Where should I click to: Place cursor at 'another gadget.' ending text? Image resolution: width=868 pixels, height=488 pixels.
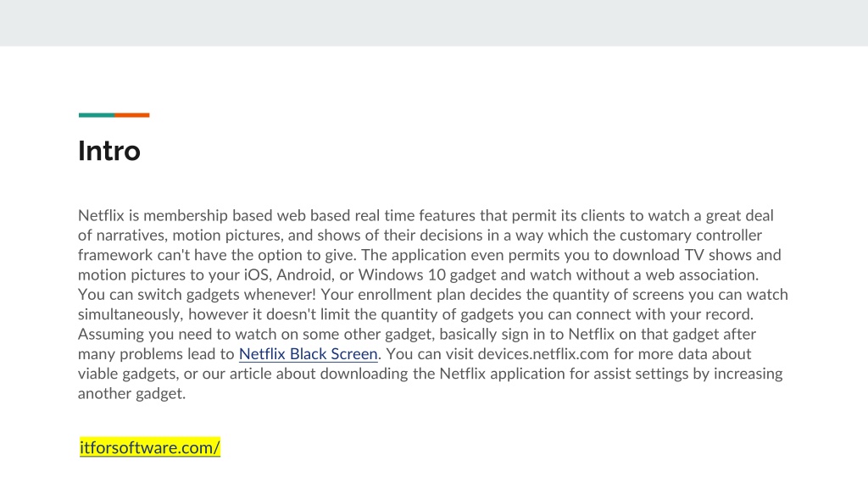[131, 394]
